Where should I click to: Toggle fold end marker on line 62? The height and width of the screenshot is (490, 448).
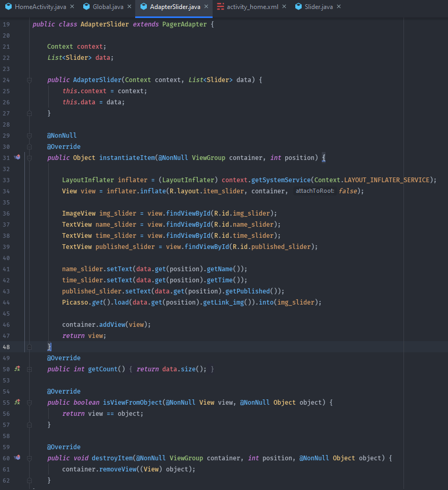(x=29, y=480)
